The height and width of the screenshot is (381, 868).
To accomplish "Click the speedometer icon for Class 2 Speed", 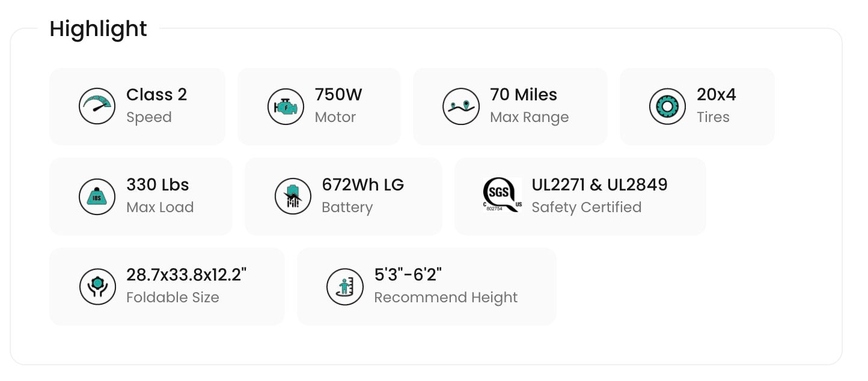I will pos(97,106).
